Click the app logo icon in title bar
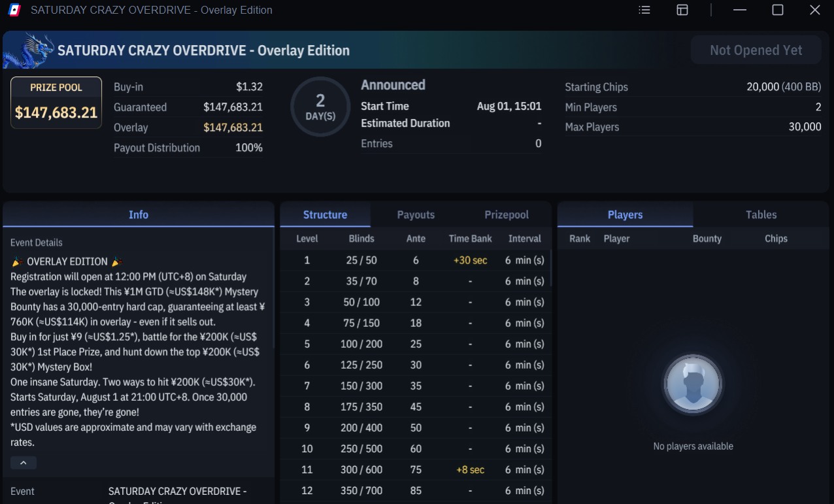Screen dimensions: 834x504 [15, 10]
